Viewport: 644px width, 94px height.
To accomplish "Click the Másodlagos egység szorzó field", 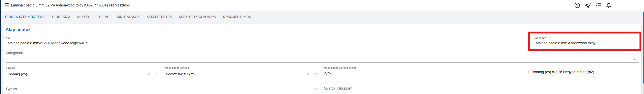I will (x=401, y=73).
